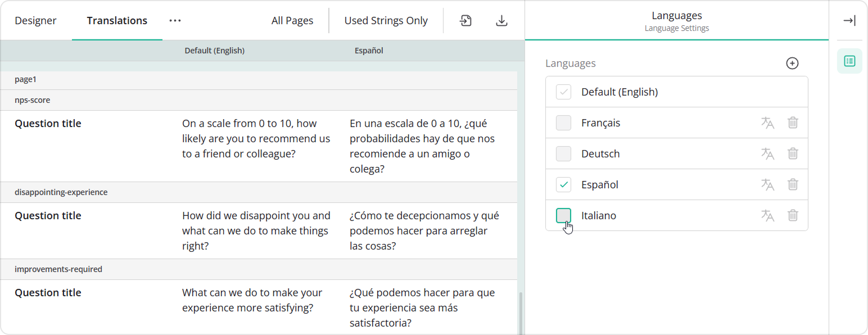The image size is (868, 335).
Task: Collapse the panel with the arrow icon
Action: click(849, 20)
